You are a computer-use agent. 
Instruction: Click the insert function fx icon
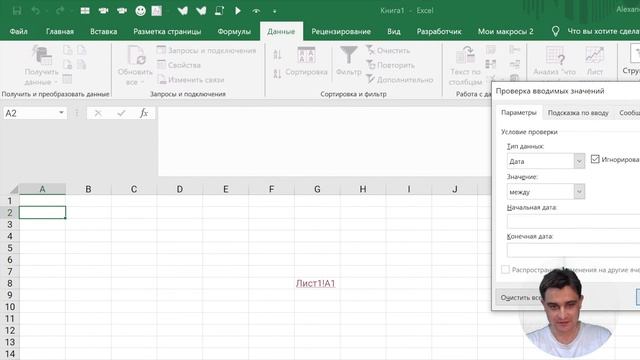[x=144, y=113]
